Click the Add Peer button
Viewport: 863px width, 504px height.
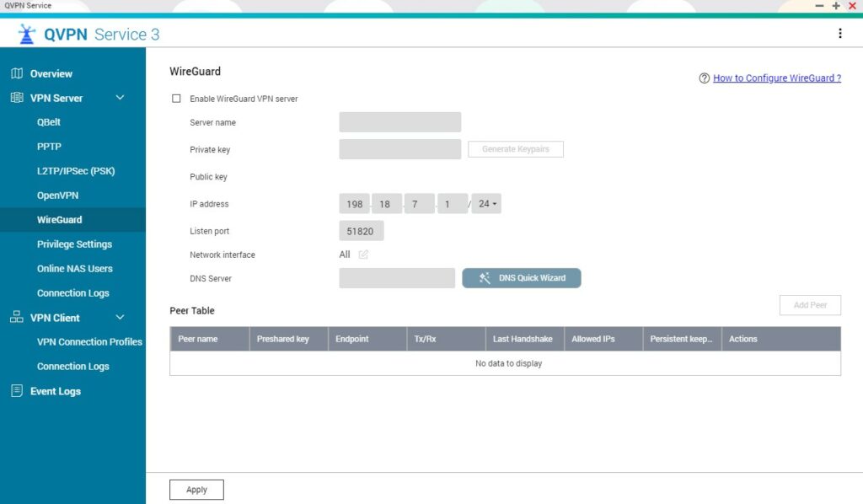point(810,305)
